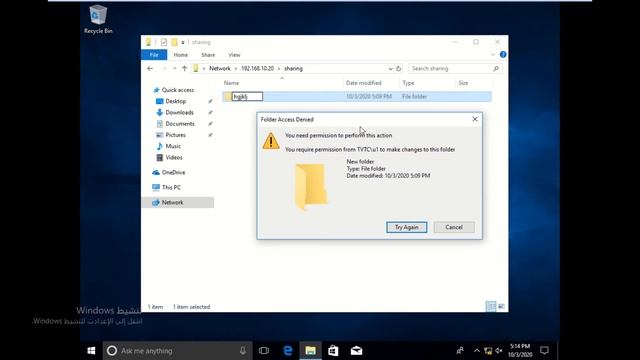Click the Cortana Ask me anything search box

pos(178,351)
